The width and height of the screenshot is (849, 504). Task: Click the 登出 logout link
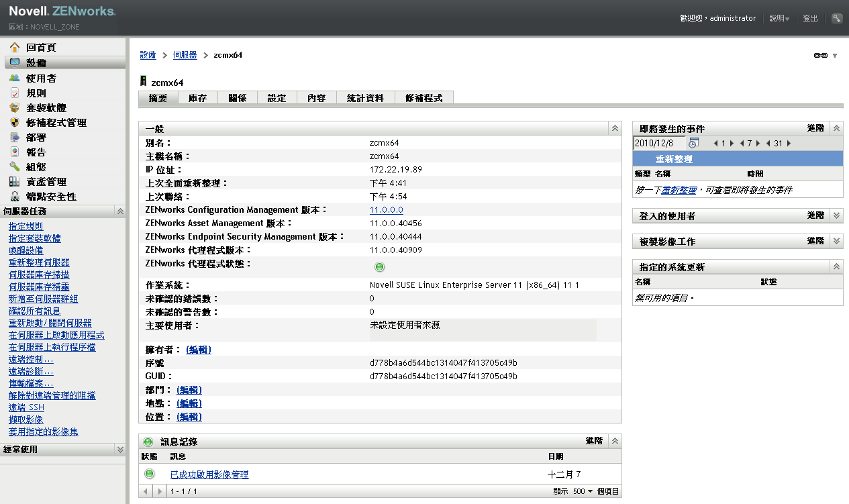click(x=811, y=18)
